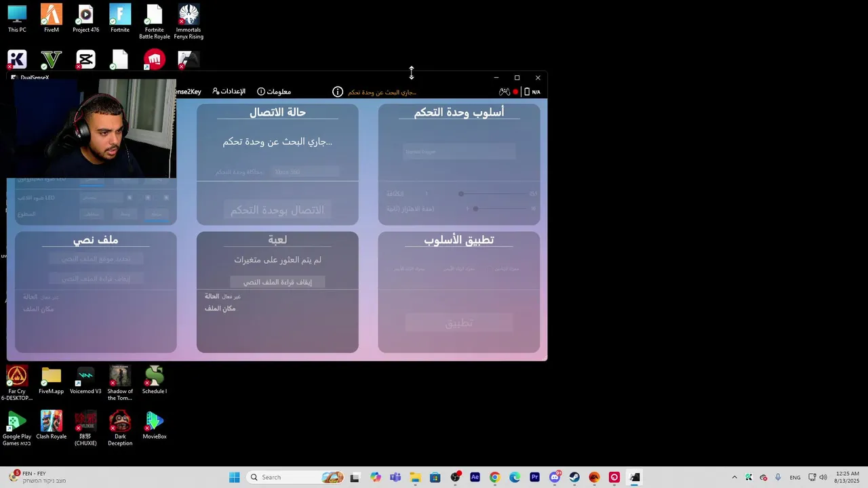Image resolution: width=868 pixels, height=488 pixels.
Task: Click the N/A battery status icon
Action: tap(532, 91)
